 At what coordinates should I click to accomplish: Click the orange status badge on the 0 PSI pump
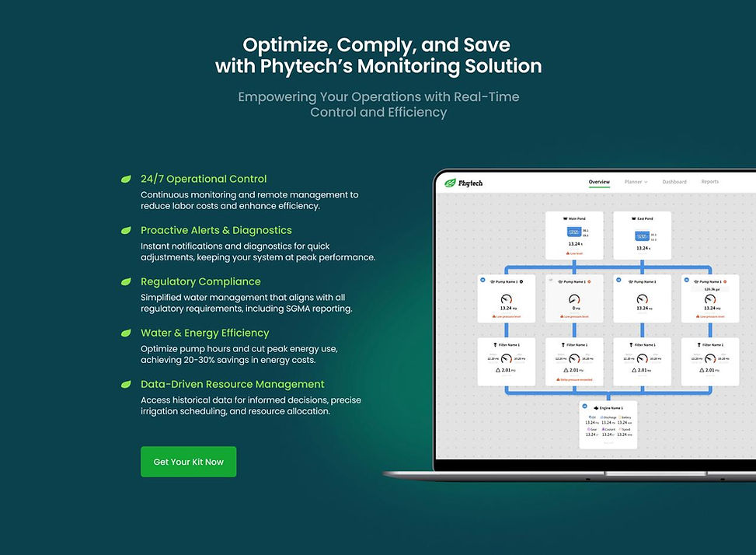pos(589,281)
